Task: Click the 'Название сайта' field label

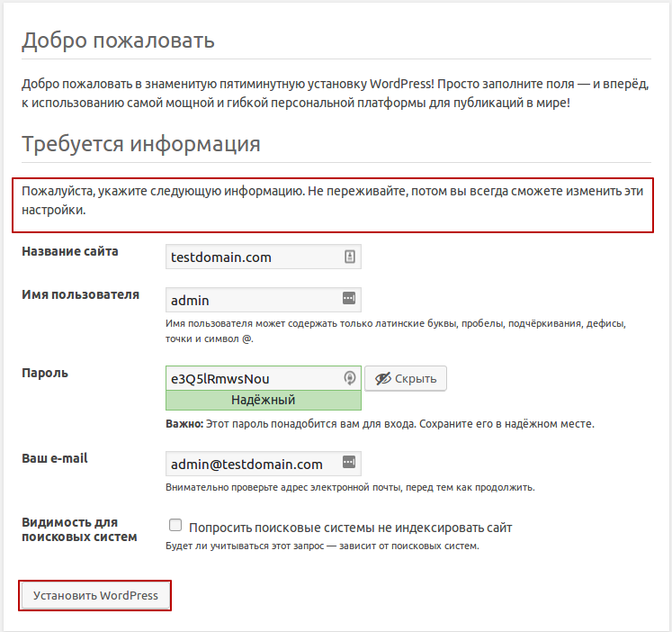Action: [69, 252]
